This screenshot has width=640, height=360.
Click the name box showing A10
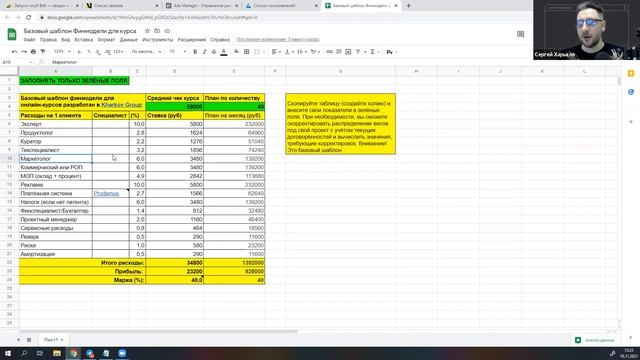[16, 62]
